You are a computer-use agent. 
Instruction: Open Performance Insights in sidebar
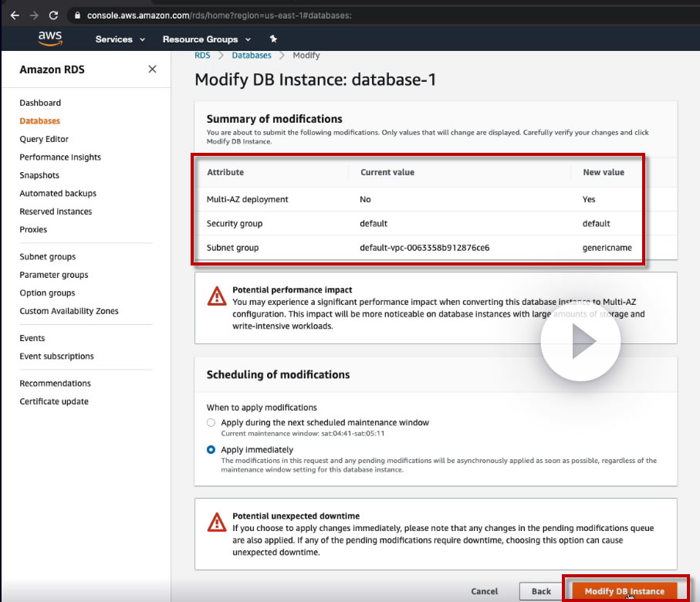60,157
